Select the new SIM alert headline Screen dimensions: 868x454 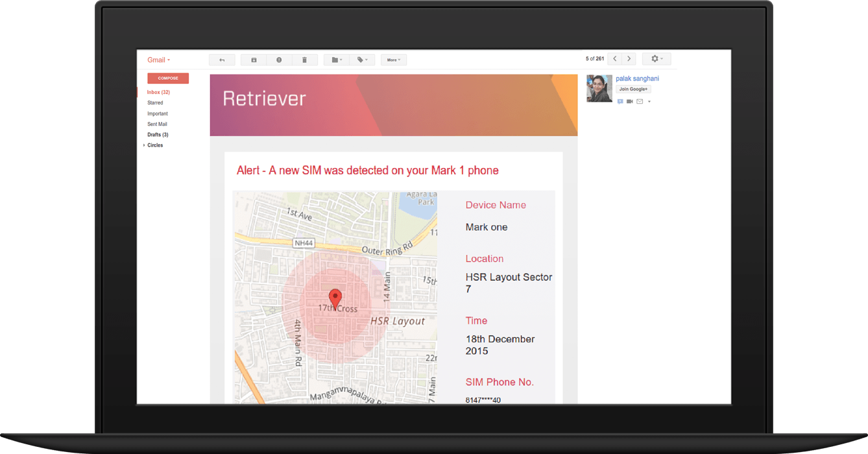(368, 171)
